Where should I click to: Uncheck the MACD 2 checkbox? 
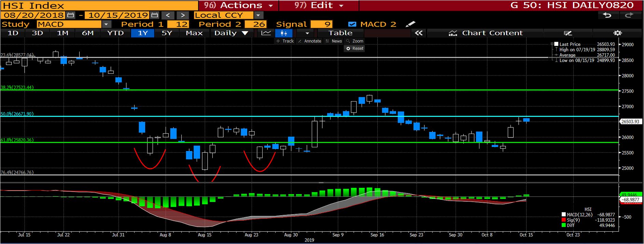click(x=352, y=24)
